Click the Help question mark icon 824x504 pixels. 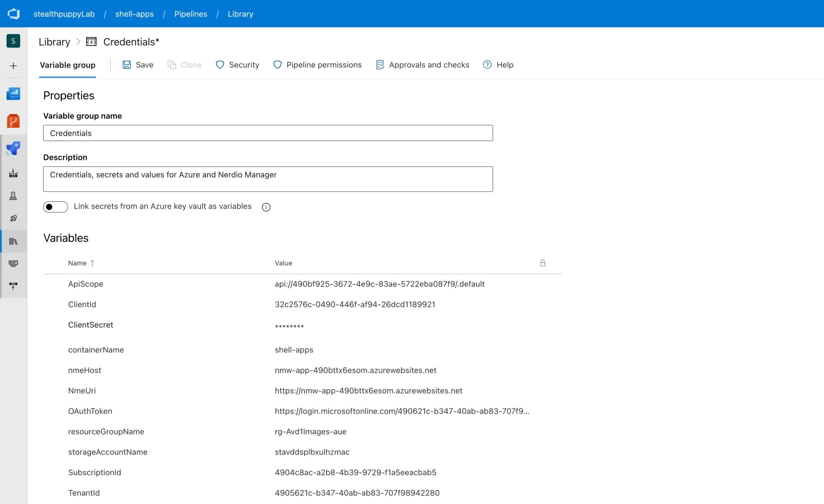487,65
